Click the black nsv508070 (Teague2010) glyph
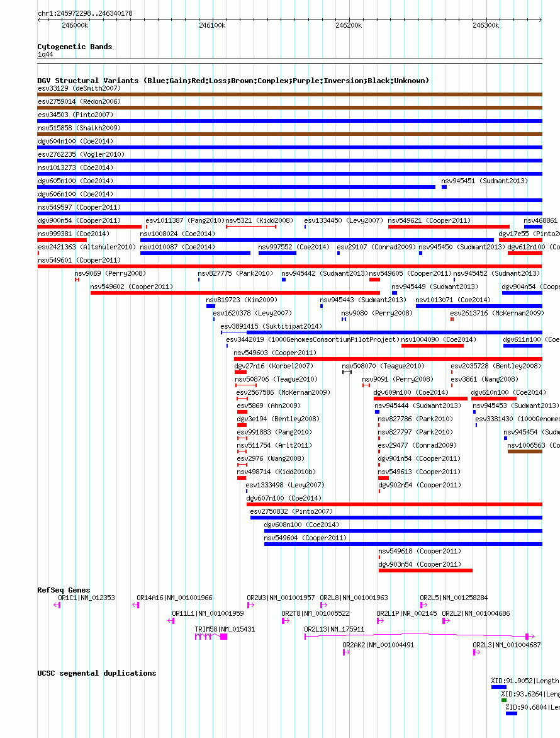The height and width of the screenshot is (738, 560). [x=347, y=372]
